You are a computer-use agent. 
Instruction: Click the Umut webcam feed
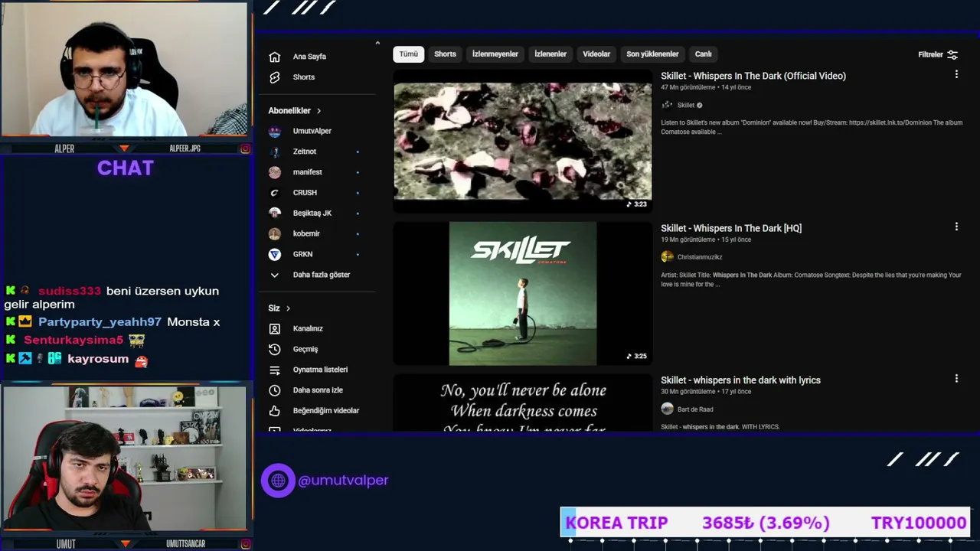124,458
